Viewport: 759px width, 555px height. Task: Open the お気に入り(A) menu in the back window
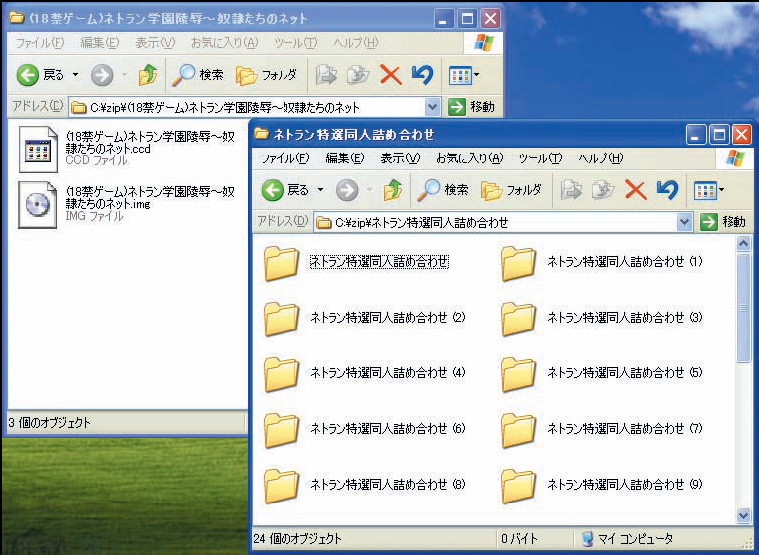click(x=225, y=43)
